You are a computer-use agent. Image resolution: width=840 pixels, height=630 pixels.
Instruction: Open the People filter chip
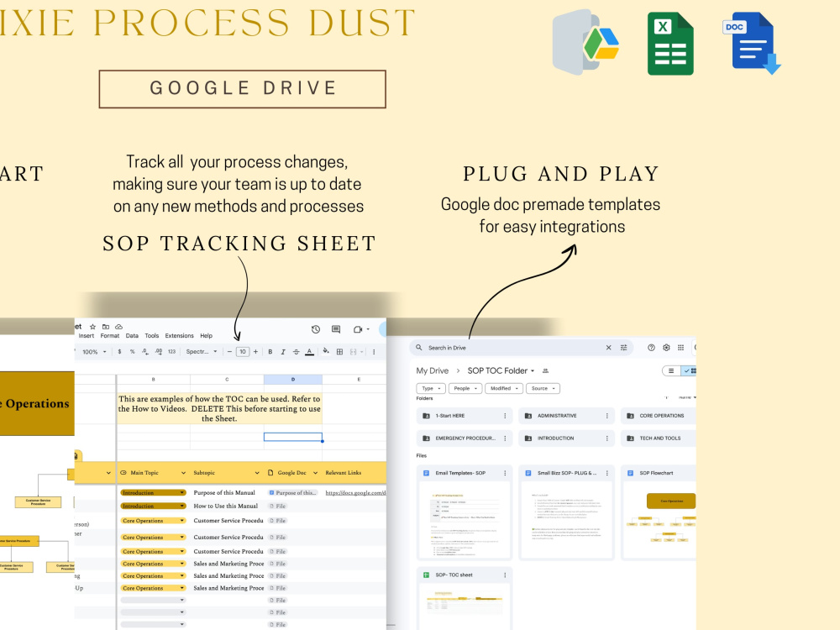pos(465,388)
